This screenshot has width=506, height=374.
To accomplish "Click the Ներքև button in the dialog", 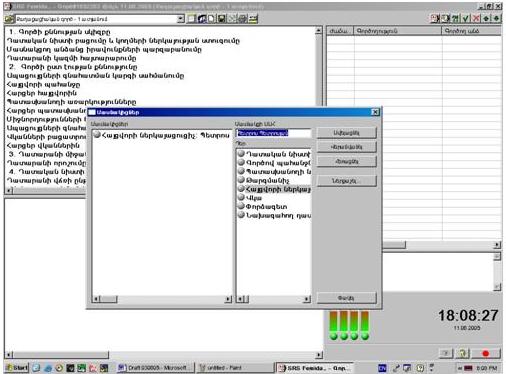I will point(346,181).
